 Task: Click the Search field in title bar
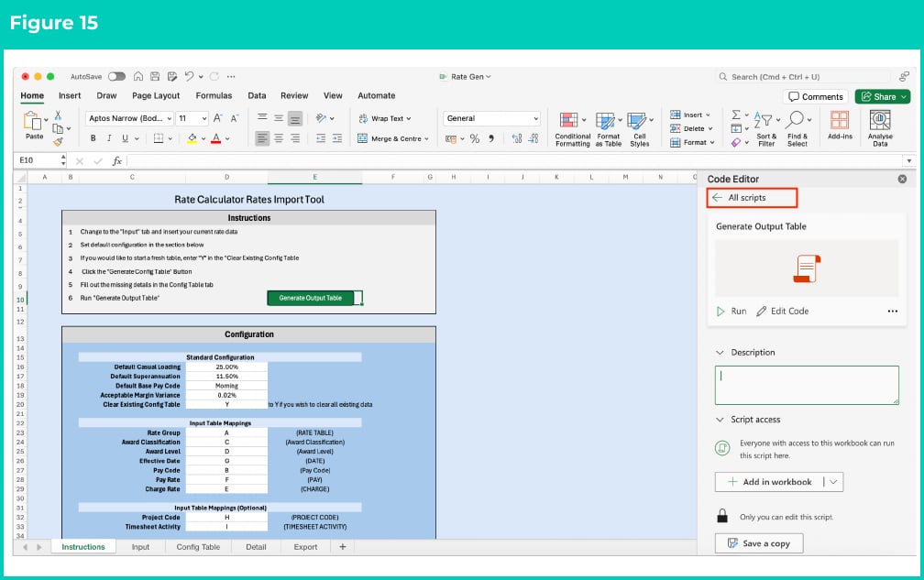pyautogui.click(x=803, y=77)
